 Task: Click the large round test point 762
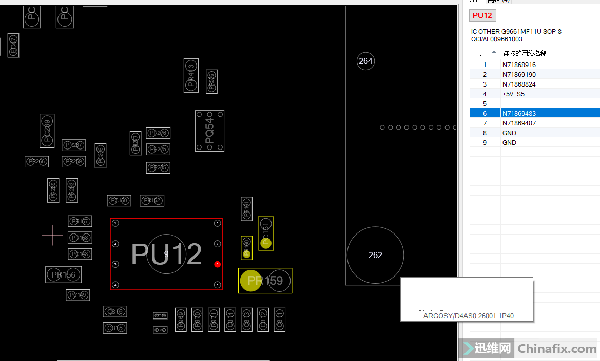coord(375,255)
